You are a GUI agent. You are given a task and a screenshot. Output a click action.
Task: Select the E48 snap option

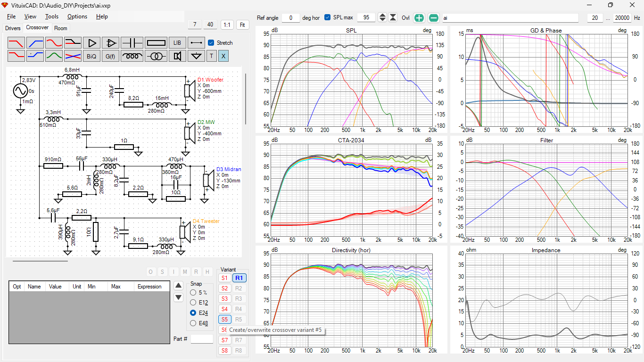point(193,323)
